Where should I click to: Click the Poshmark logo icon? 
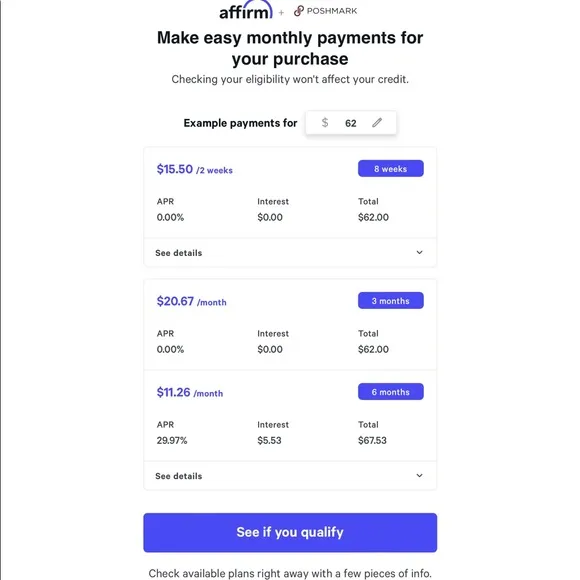point(299,11)
